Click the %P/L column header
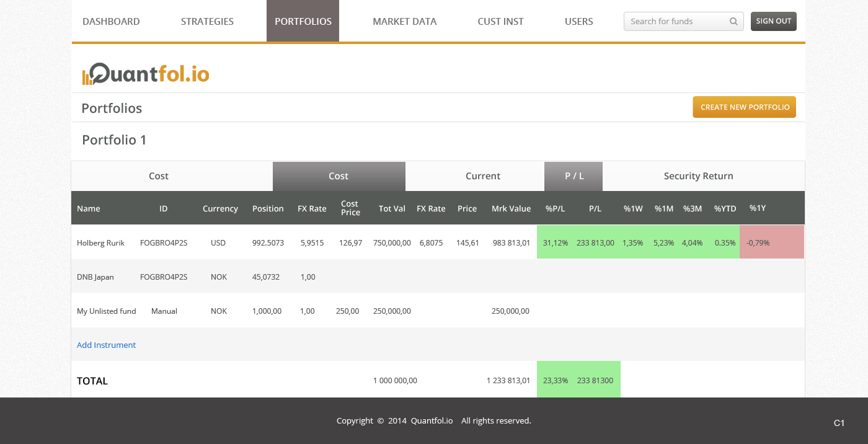Image resolution: width=868 pixels, height=444 pixels. point(555,208)
